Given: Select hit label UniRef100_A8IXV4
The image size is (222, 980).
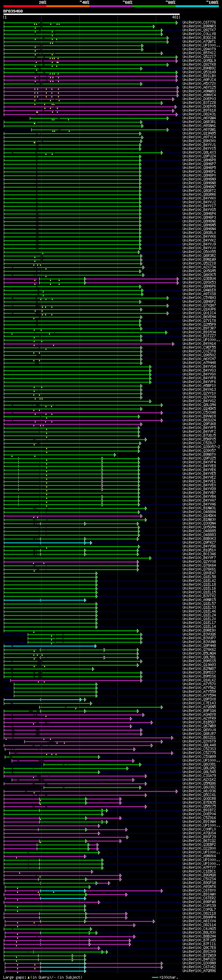Looking at the screenshot, I should coord(199,921).
